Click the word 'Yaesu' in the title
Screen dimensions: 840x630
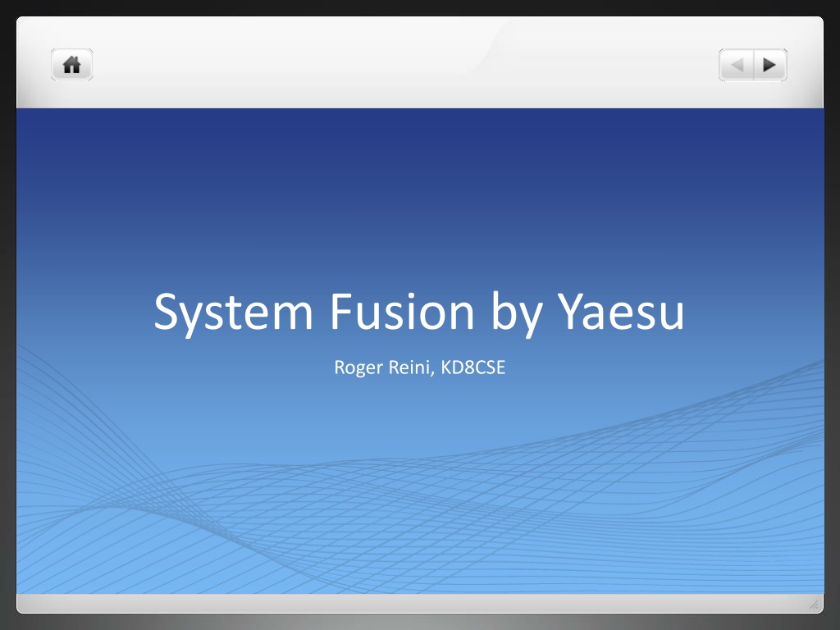pyautogui.click(x=621, y=312)
